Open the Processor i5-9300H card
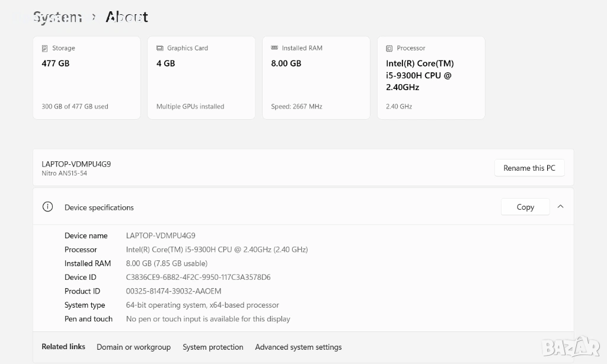Viewport: 607px width, 364px height. 431,78
